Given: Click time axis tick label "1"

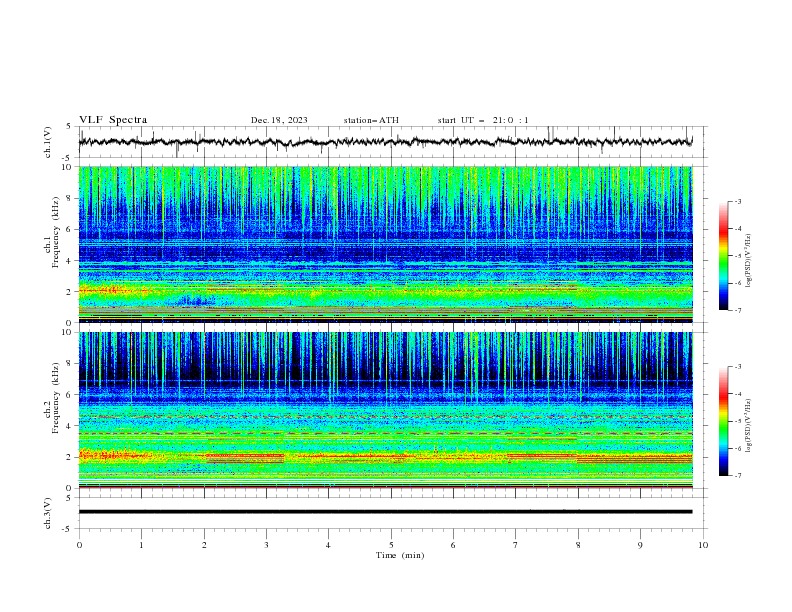Looking at the screenshot, I should (x=141, y=545).
